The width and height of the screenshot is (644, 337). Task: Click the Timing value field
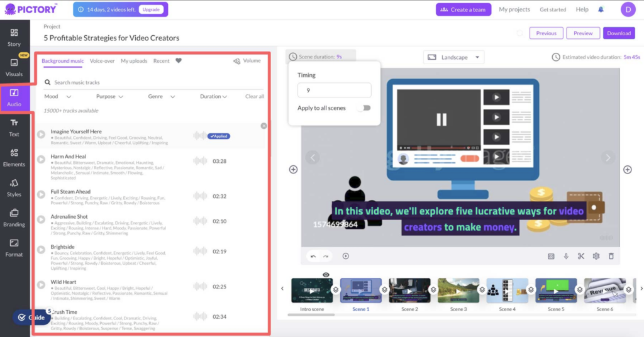[335, 91]
